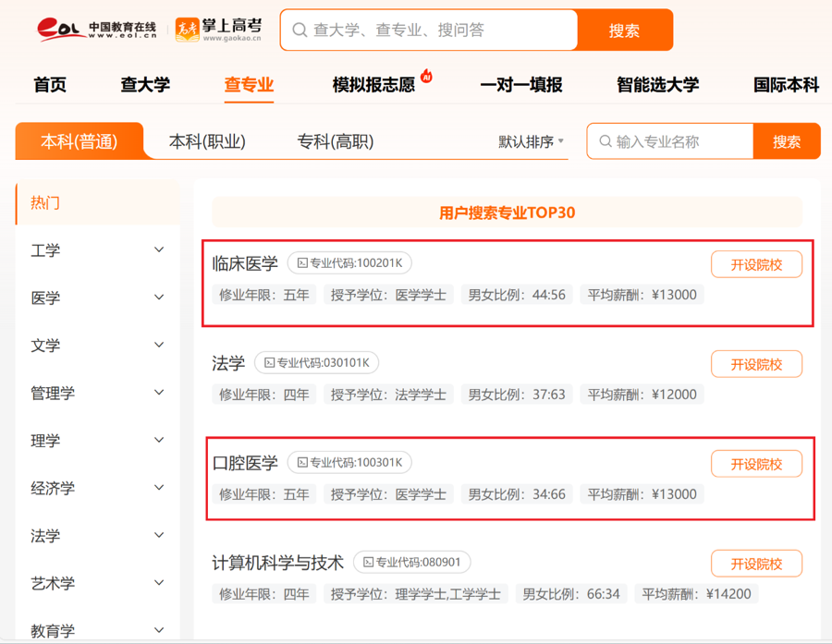Click the 医学 sidebar label
The width and height of the screenshot is (832, 644).
point(45,298)
